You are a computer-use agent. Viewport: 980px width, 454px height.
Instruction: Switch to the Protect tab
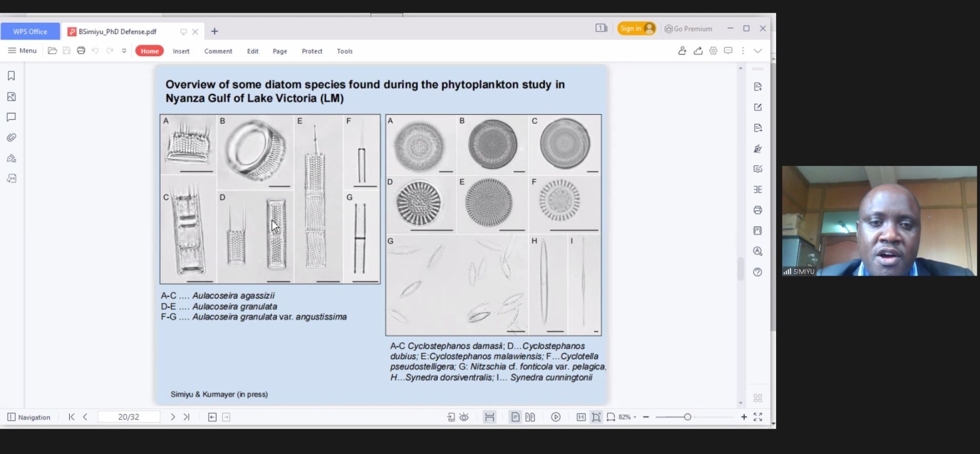[x=312, y=51]
